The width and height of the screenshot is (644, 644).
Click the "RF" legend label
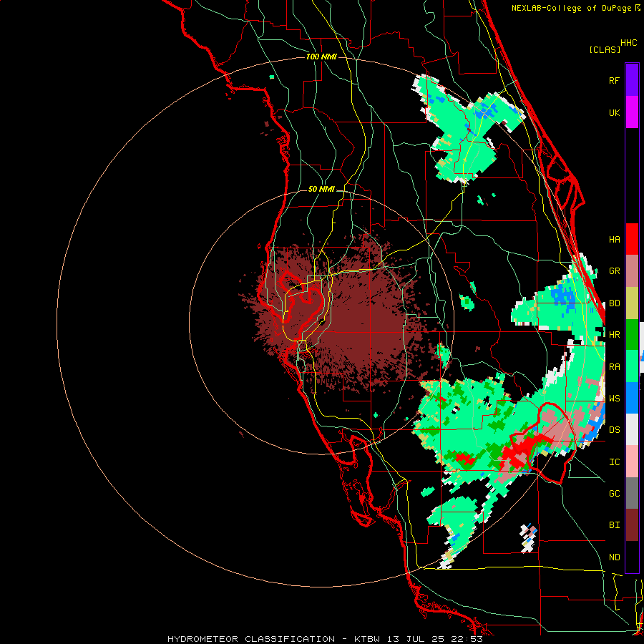pos(614,80)
